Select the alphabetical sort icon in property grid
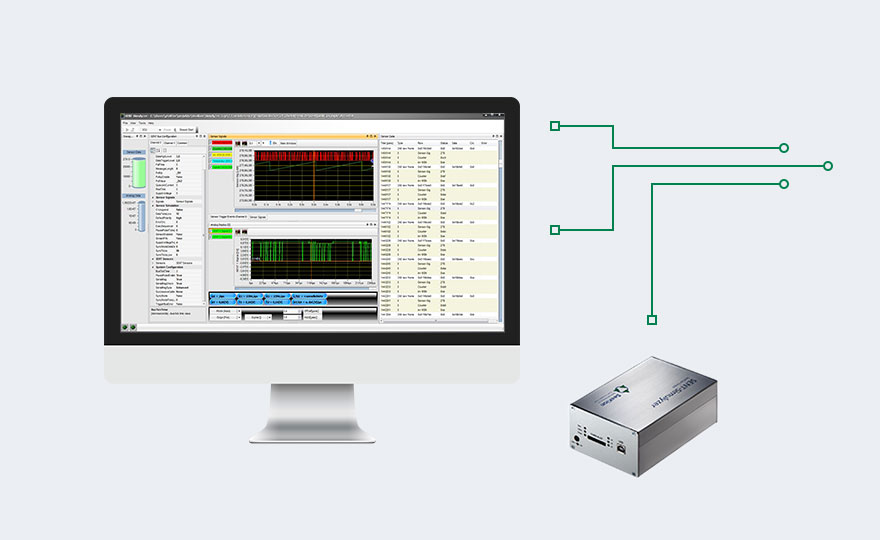 pos(158,150)
